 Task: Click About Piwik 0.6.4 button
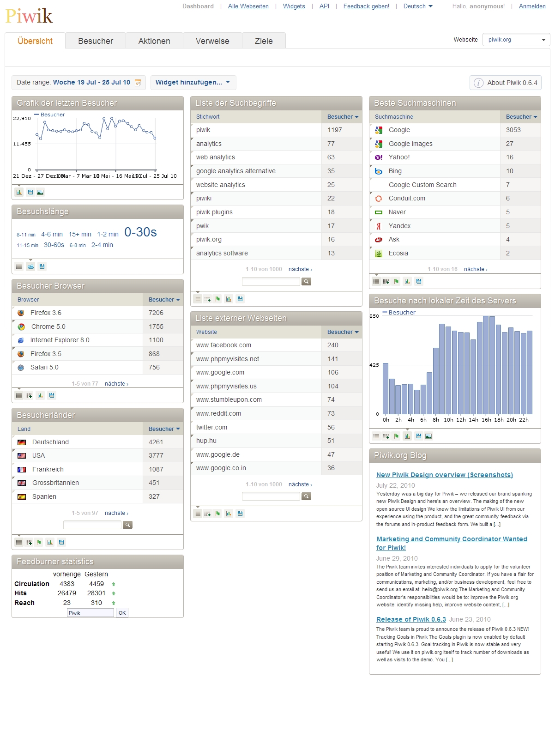[506, 83]
